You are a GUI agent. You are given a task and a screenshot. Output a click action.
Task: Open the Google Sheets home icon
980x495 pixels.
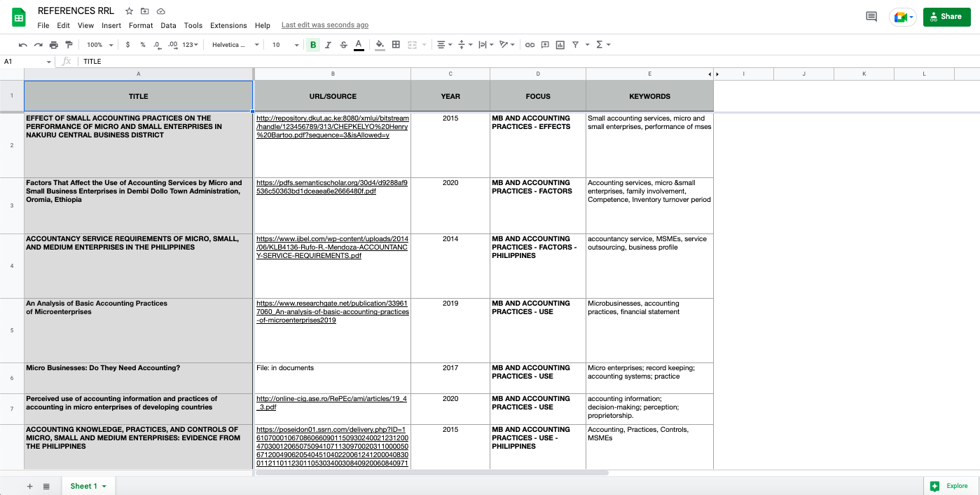coord(19,17)
